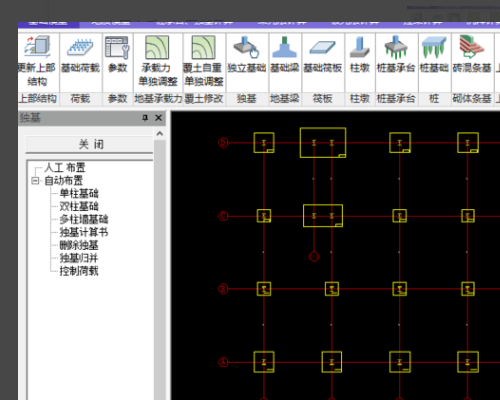Choose the 独立基础 icon
The width and height of the screenshot is (500, 400).
[247, 47]
